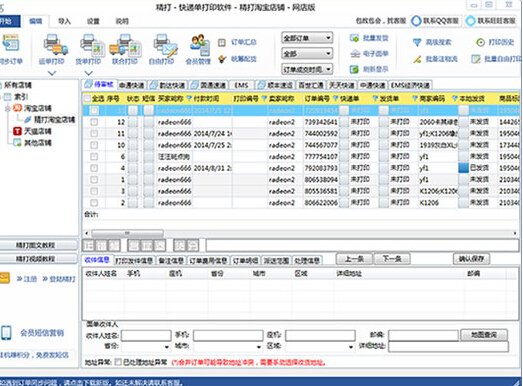Select 天猫店铺 in the store tree
Image resolution: width=523 pixels, height=386 pixels.
tap(32, 131)
